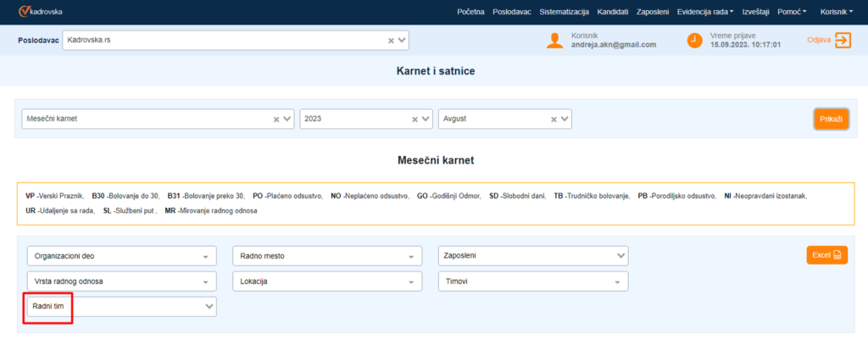Open the Lokacija dropdown
Image resolution: width=868 pixels, height=340 pixels.
pyautogui.click(x=327, y=281)
